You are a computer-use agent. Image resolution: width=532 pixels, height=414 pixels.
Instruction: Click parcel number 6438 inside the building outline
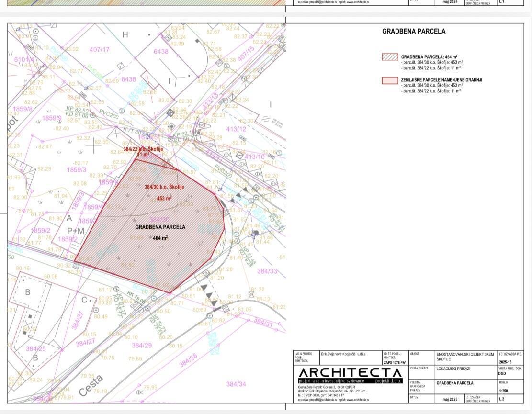pos(161,52)
